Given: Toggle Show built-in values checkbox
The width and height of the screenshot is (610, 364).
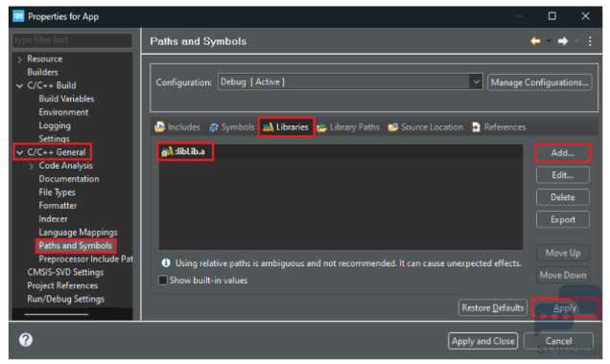Looking at the screenshot, I should point(163,280).
